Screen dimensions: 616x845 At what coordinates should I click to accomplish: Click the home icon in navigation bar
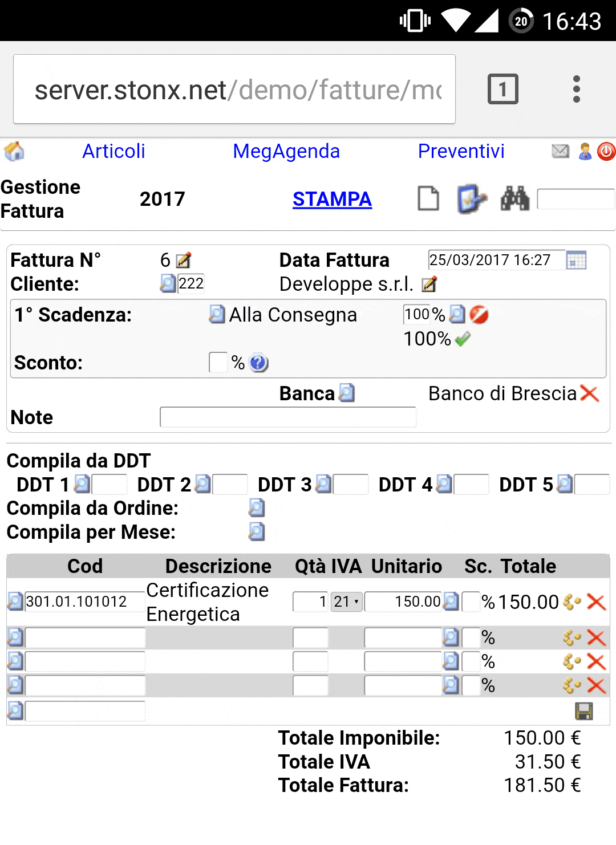tap(14, 152)
